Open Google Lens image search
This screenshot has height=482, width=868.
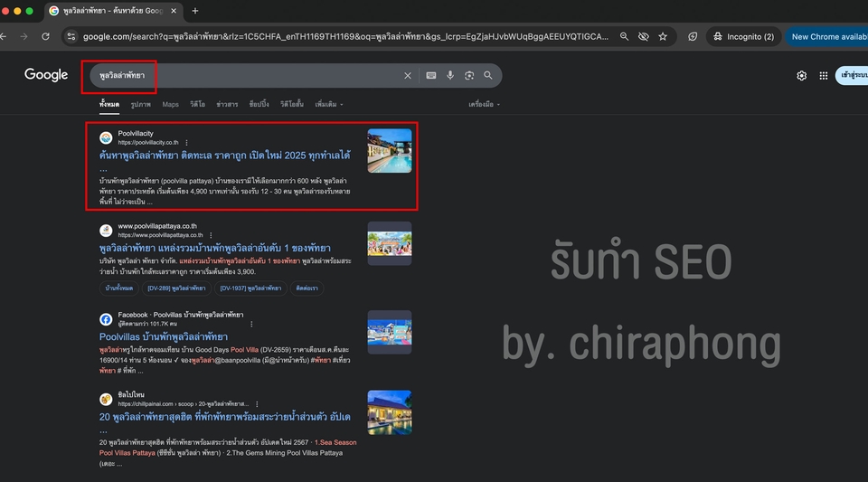469,75
